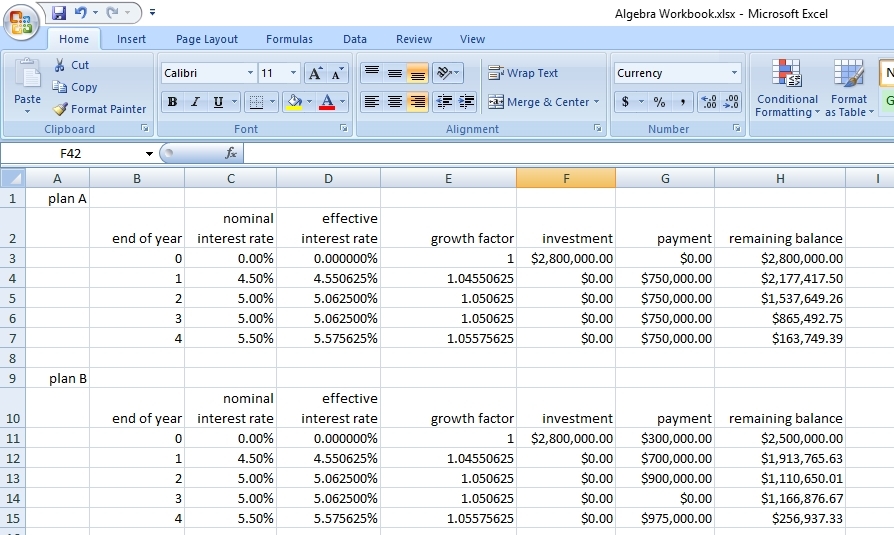
Task: Toggle Bottom Align for cell contents
Action: (x=417, y=72)
